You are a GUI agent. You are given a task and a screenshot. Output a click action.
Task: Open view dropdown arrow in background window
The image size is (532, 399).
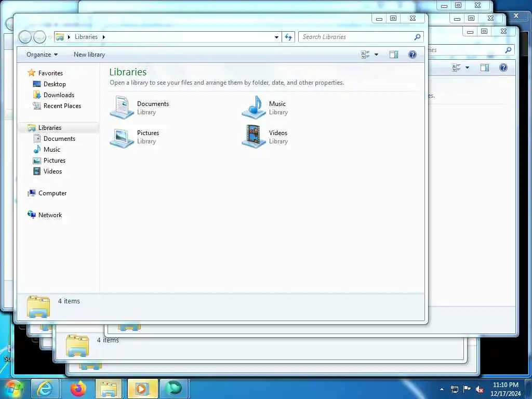pyautogui.click(x=467, y=68)
